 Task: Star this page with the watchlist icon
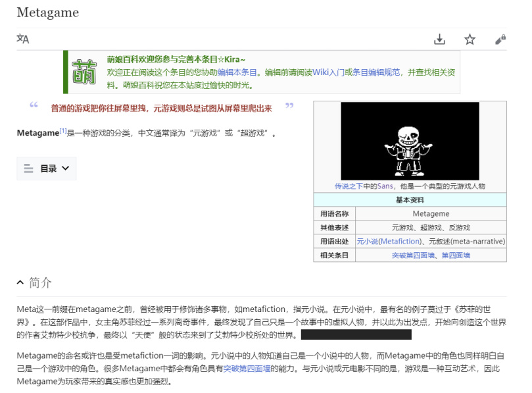click(x=470, y=39)
